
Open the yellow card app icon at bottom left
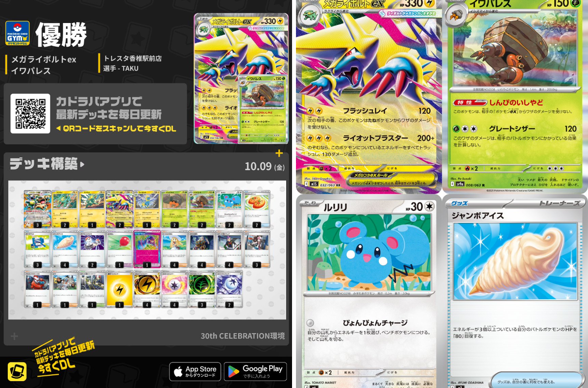tap(17, 371)
